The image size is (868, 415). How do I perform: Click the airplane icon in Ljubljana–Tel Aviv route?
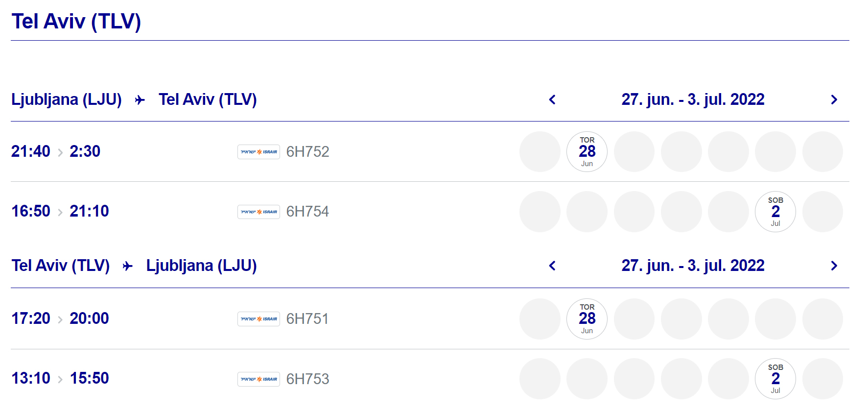pos(140,100)
